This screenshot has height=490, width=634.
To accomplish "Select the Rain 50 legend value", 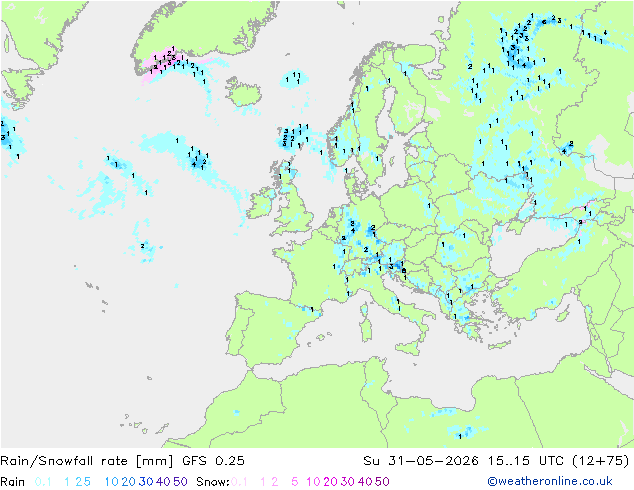I will [180, 482].
